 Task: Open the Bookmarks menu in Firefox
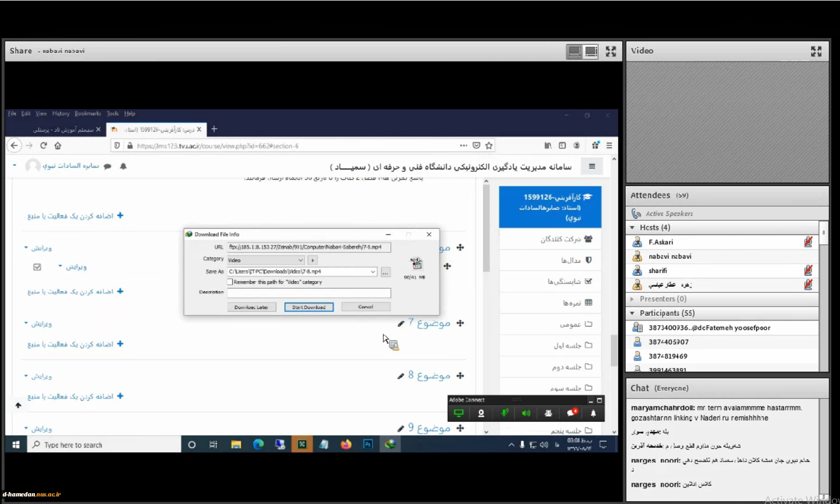coord(88,114)
